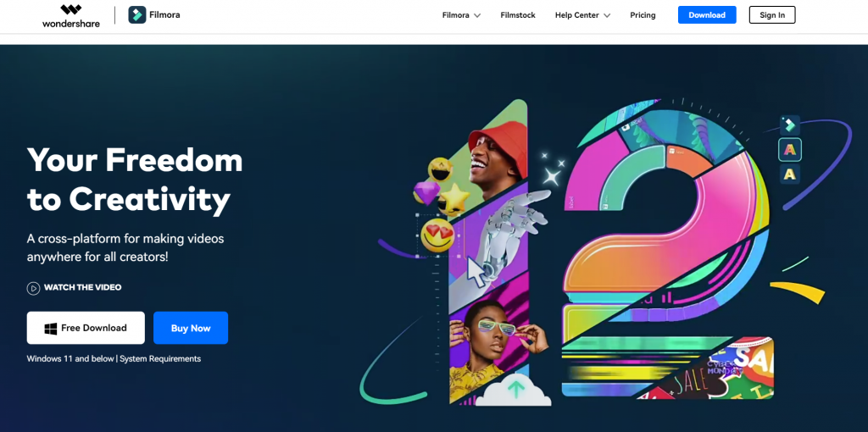Expand the Help Center dropdown chevron
This screenshot has width=868, height=432.
point(607,15)
